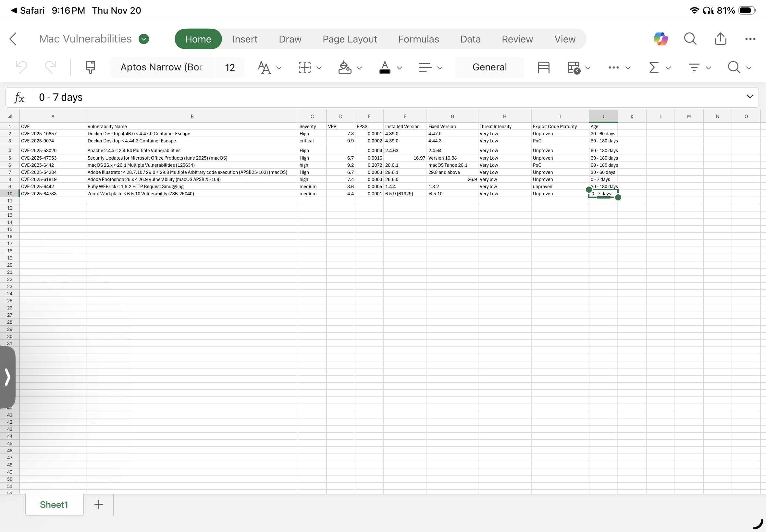Open the three-dot more options menu
The height and width of the screenshot is (532, 766).
750,39
